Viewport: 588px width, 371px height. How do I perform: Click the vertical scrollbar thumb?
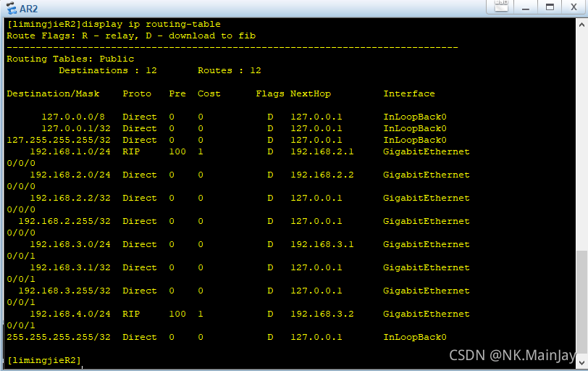(581, 303)
